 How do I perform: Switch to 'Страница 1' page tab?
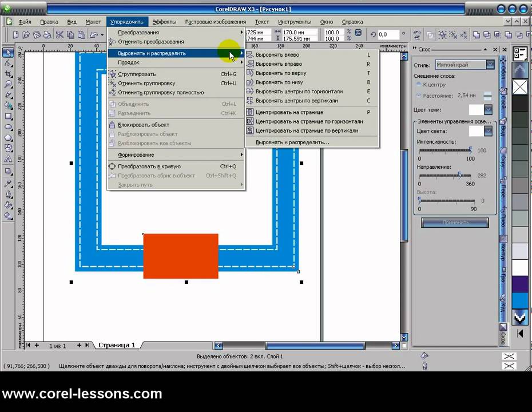[x=117, y=345]
